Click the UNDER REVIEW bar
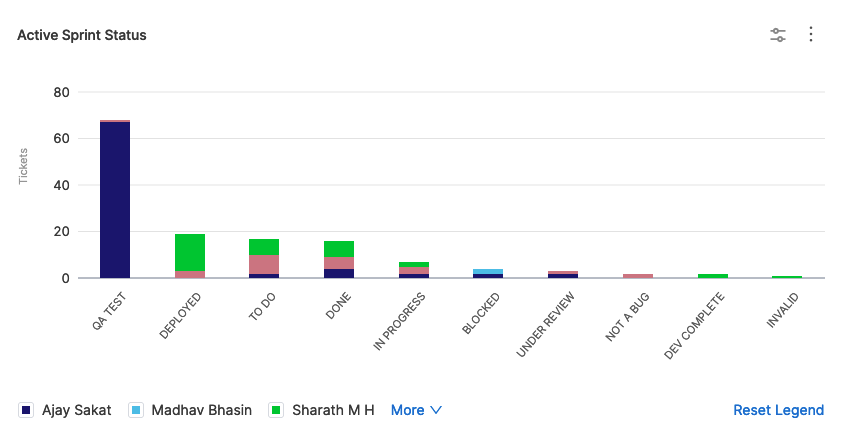 [x=563, y=274]
